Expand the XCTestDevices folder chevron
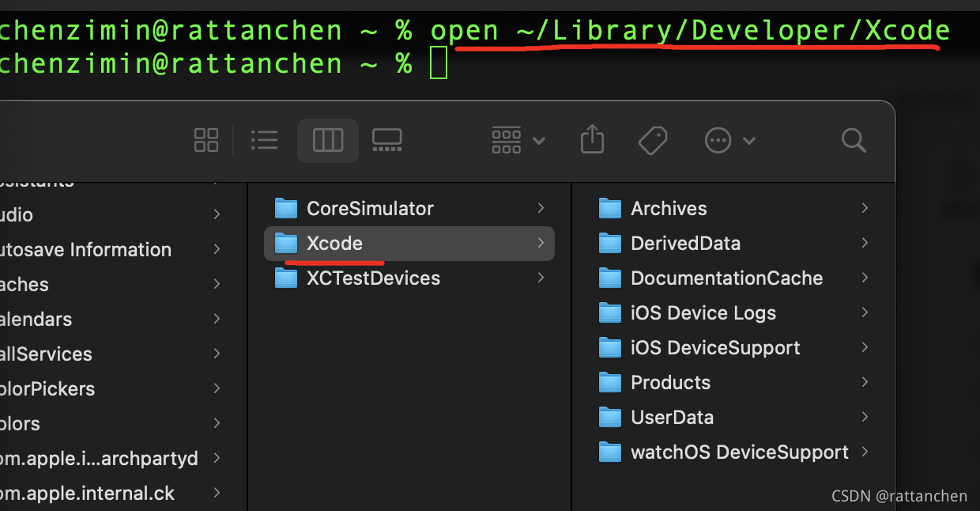The image size is (980, 511). [541, 278]
